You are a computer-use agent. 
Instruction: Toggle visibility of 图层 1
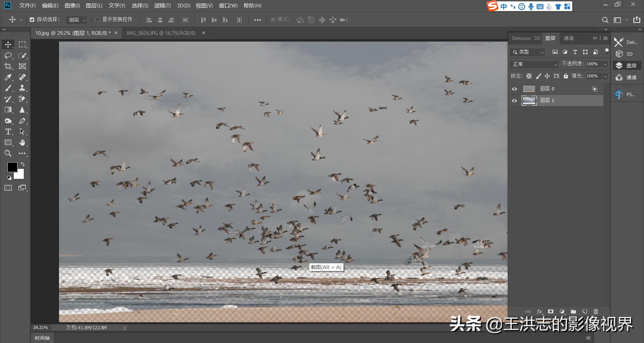pos(515,100)
